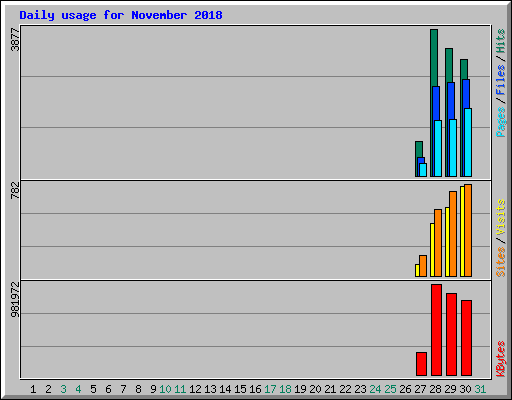The width and height of the screenshot is (512, 400).
Task: Click the cyan 'Pages' legend label
Action: pos(501,122)
